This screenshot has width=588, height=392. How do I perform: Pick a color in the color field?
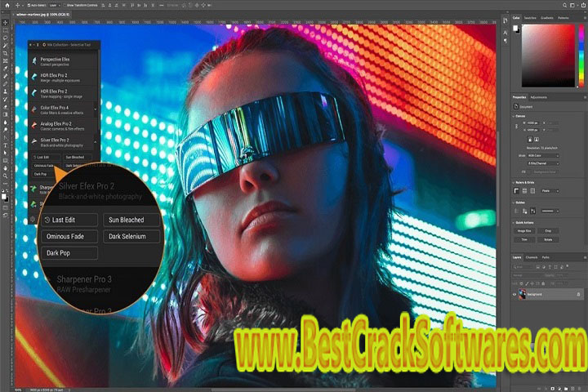pos(548,56)
